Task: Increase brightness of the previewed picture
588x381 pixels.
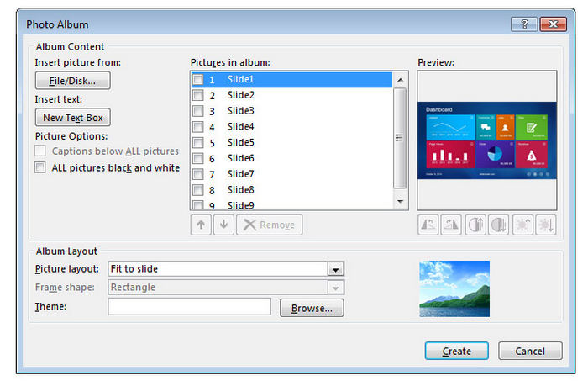Action: coord(522,225)
